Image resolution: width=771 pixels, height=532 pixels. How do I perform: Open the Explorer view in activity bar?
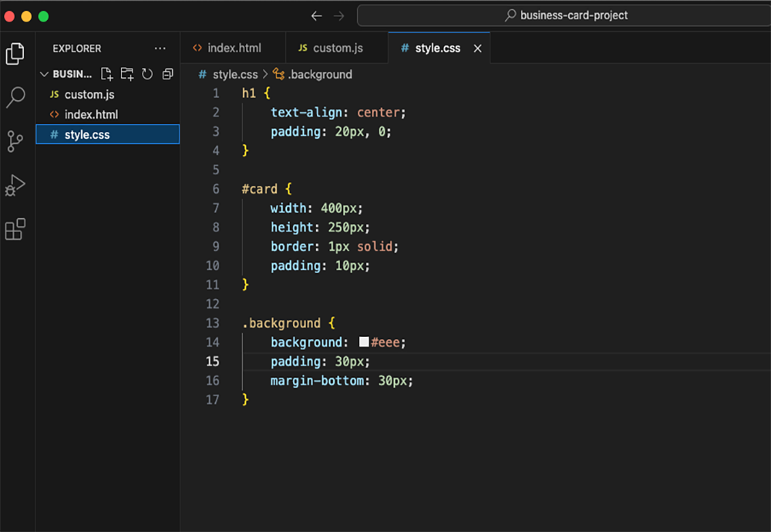click(x=15, y=54)
